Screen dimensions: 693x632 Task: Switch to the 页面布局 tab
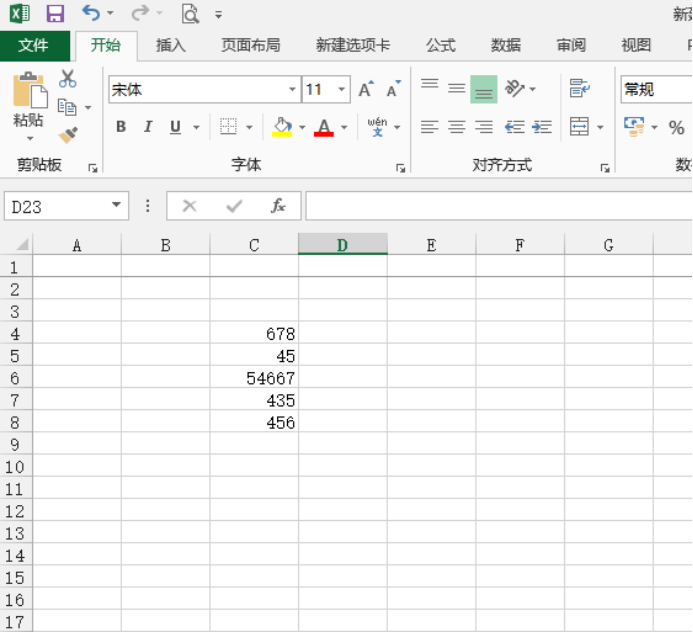(x=251, y=46)
